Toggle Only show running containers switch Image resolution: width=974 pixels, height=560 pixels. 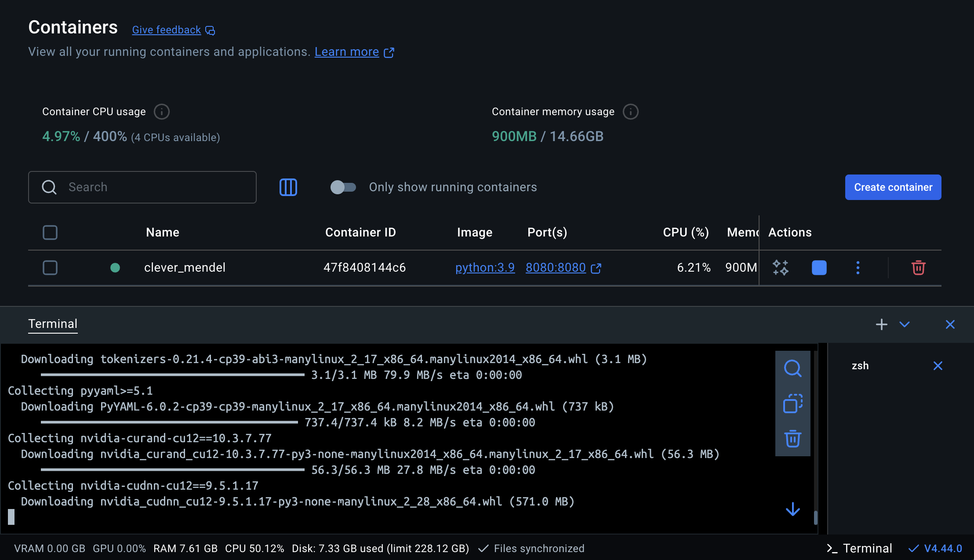[x=343, y=187]
